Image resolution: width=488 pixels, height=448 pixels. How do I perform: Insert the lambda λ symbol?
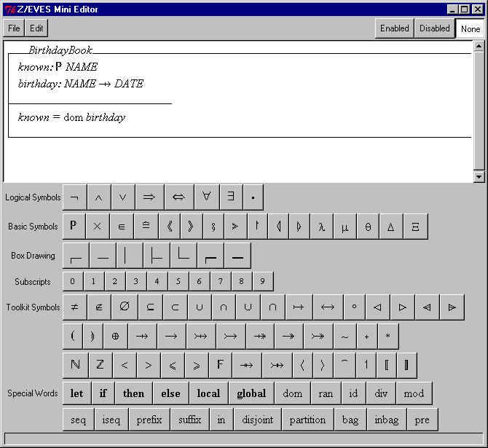pyautogui.click(x=321, y=227)
